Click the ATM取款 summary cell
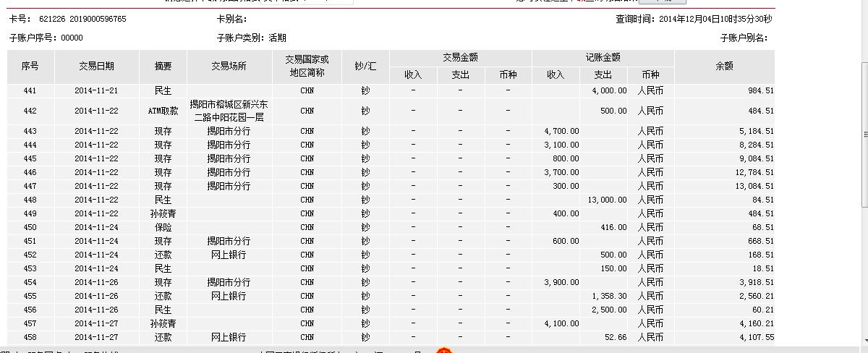Viewport: 868px width, 353px height. pos(163,111)
